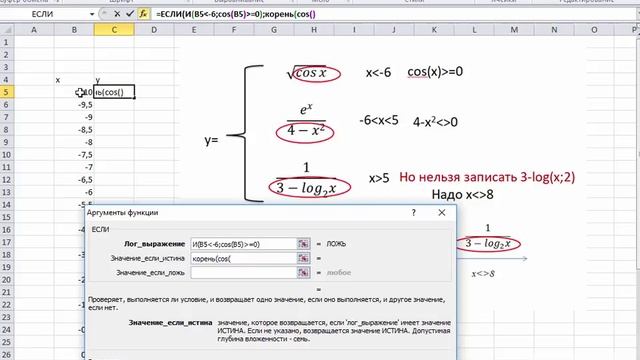This screenshot has height=360, width=640.
Task: Click the y header cell C4
Action: [114, 80]
